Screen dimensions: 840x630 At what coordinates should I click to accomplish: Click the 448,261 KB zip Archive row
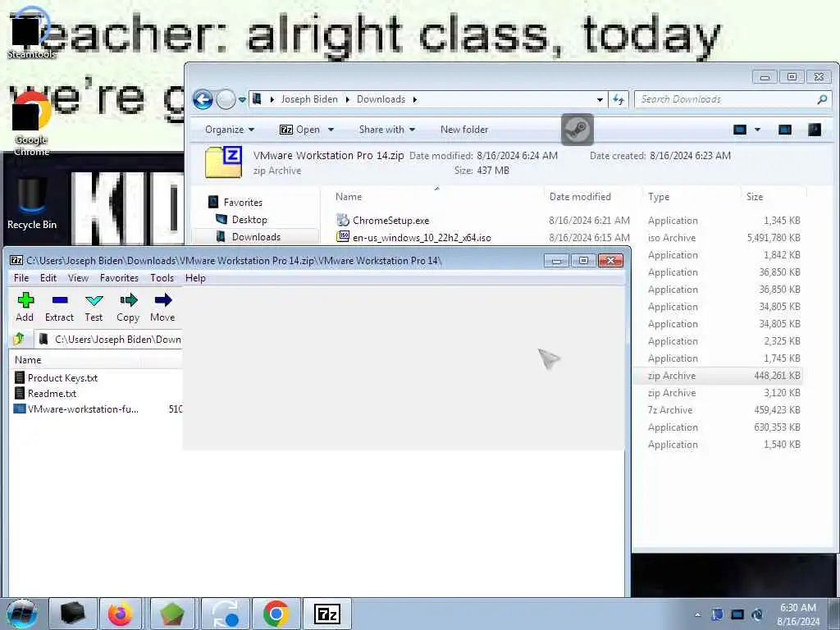pyautogui.click(x=718, y=376)
